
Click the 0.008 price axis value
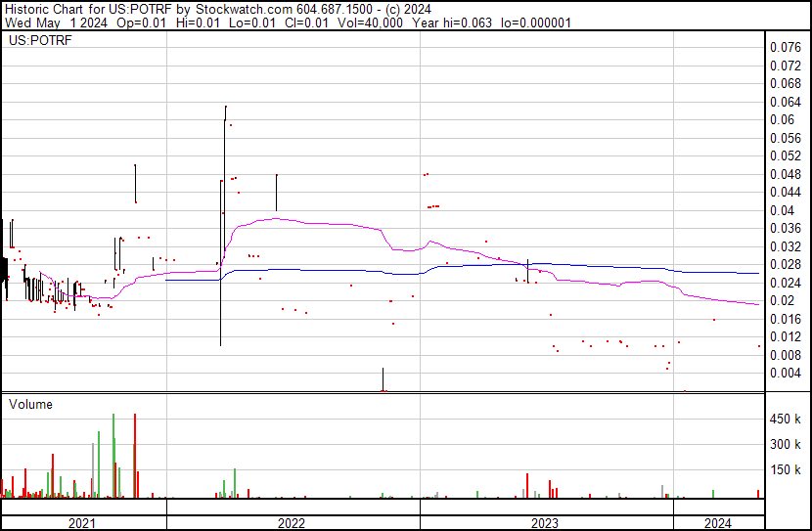pos(786,355)
